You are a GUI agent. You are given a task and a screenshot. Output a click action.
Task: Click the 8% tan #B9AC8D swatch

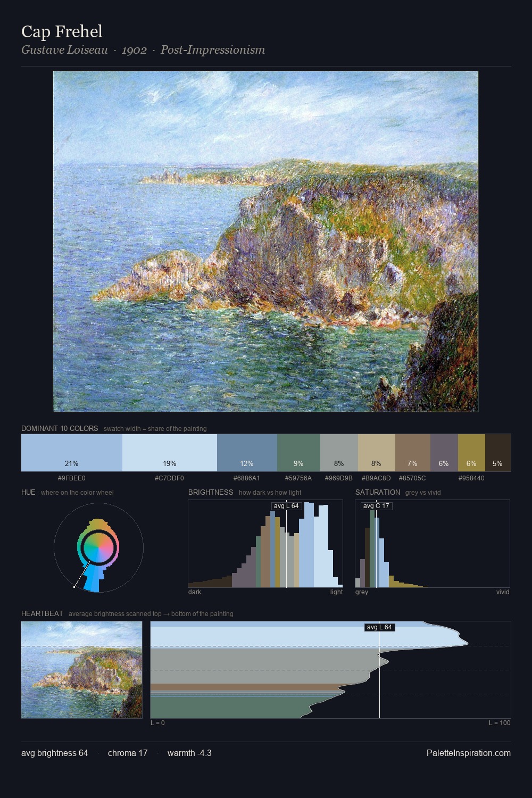tap(377, 453)
